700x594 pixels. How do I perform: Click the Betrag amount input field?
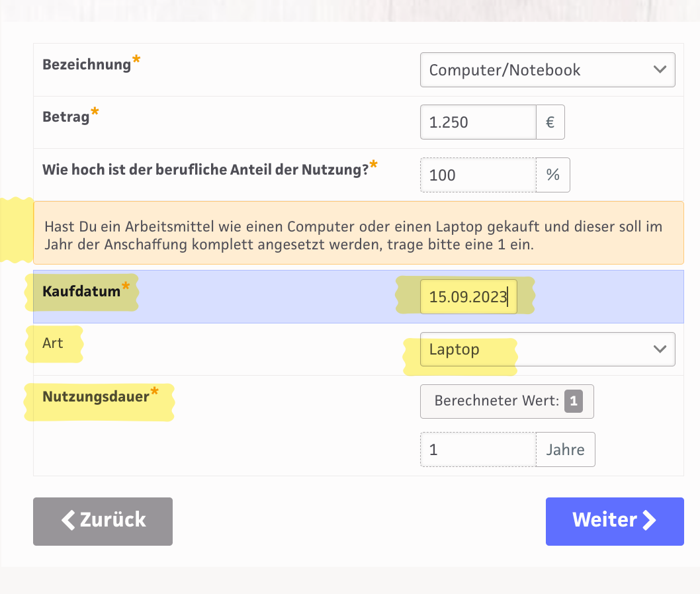477,122
